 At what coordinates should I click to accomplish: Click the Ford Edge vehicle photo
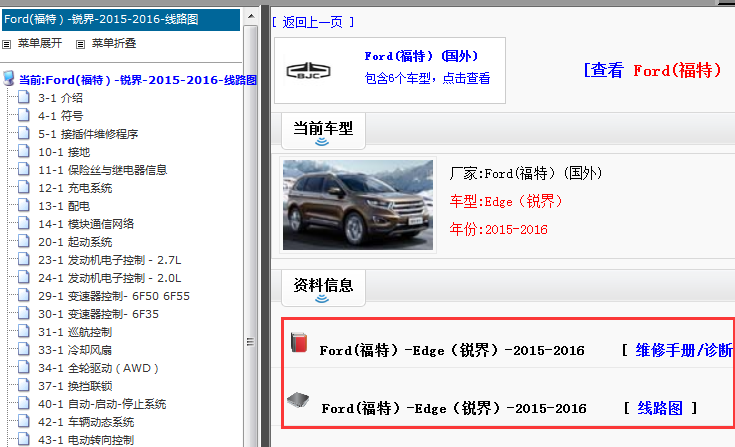[358, 205]
